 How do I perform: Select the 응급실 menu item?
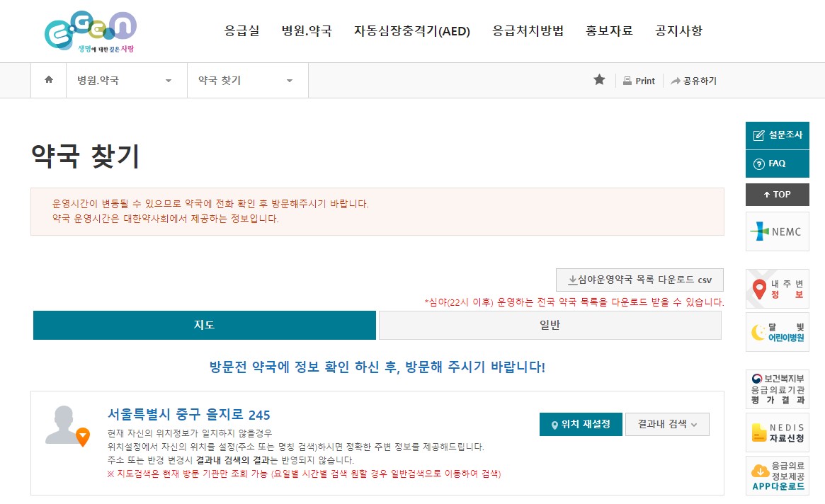tap(241, 31)
